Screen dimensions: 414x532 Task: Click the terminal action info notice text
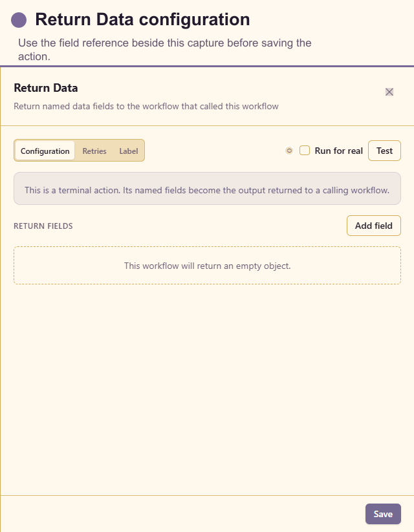coord(207,190)
